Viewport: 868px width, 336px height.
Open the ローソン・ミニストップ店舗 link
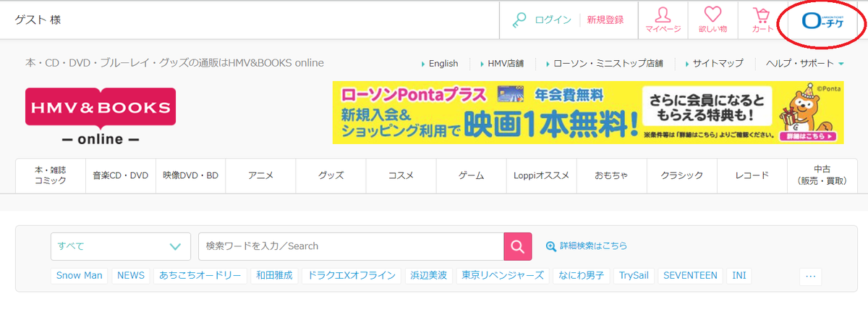click(608, 64)
